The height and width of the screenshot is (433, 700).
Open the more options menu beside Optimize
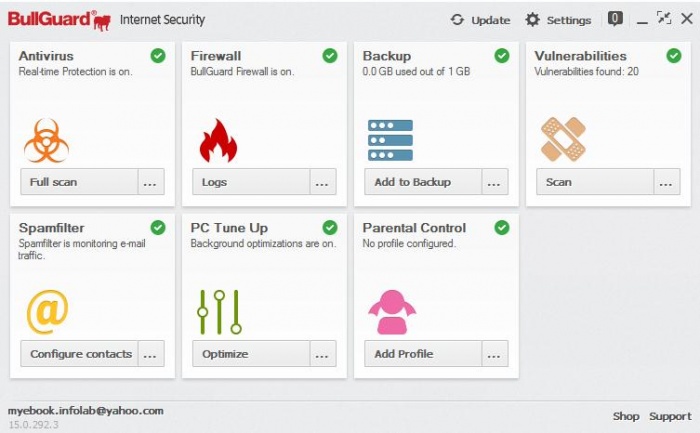[x=323, y=354]
